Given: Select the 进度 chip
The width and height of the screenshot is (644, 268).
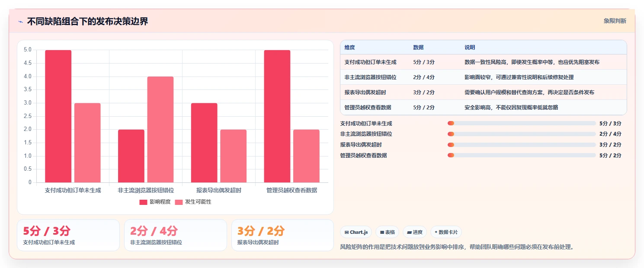Looking at the screenshot, I should click(x=414, y=232).
